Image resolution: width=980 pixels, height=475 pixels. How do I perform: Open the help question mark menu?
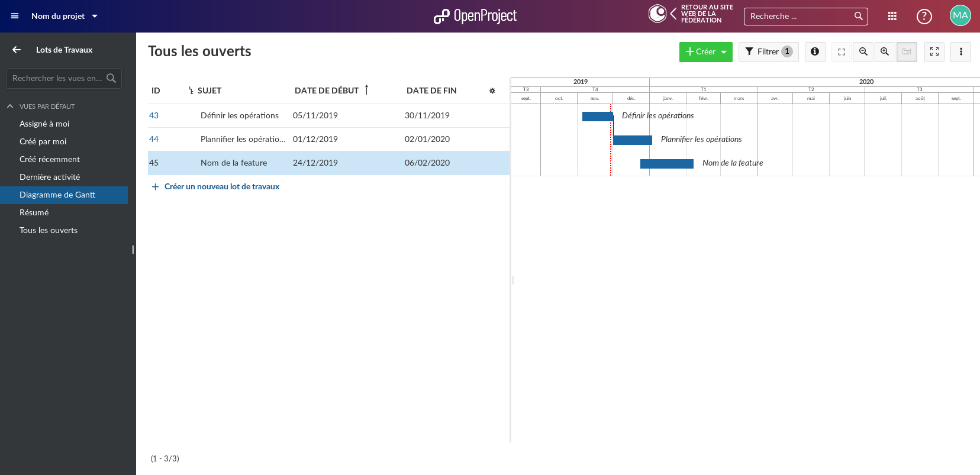click(x=924, y=16)
